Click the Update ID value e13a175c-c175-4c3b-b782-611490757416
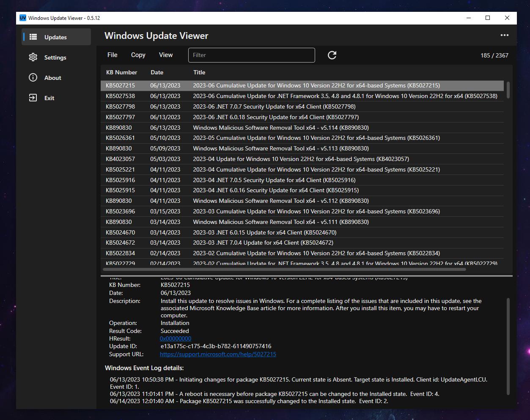 tap(216, 346)
